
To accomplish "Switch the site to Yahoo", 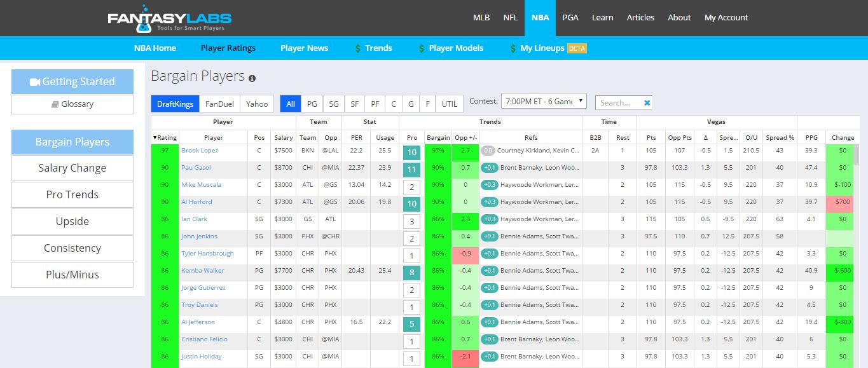I will pos(257,104).
